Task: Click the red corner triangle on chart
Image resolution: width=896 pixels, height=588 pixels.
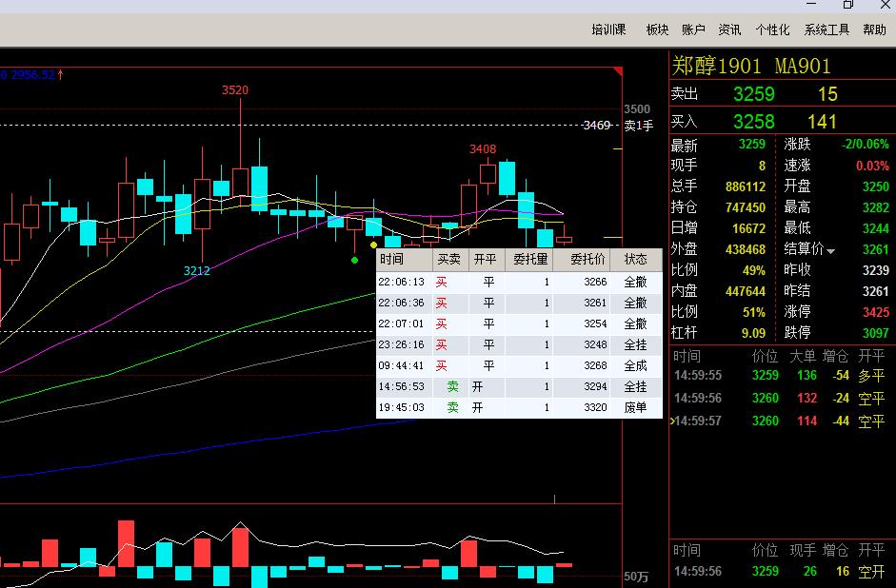Action: click(617, 70)
